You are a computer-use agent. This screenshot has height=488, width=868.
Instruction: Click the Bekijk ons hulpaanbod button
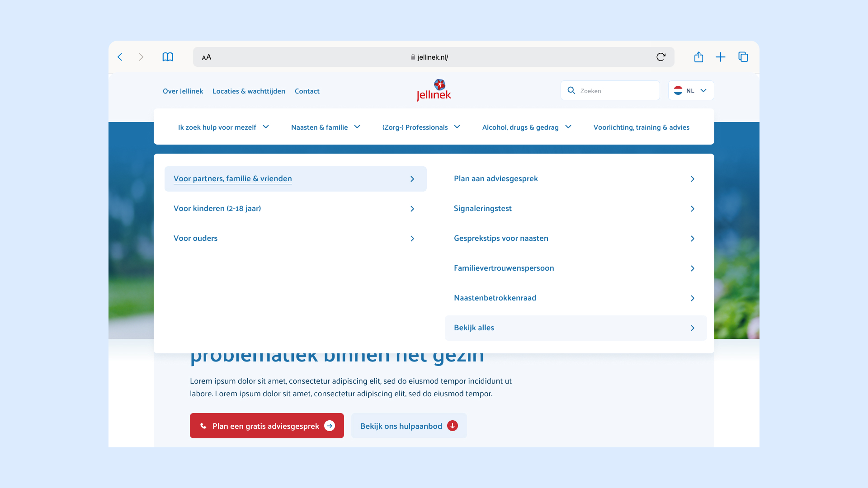click(409, 426)
